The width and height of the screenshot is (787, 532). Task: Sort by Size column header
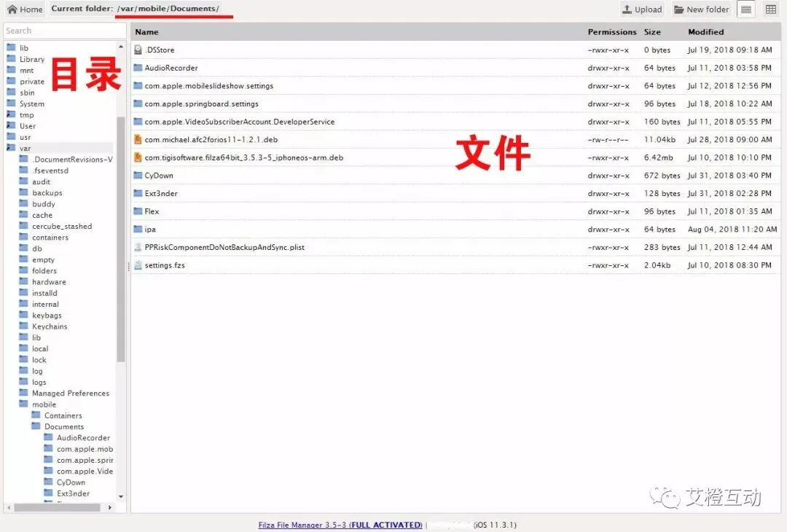point(652,31)
